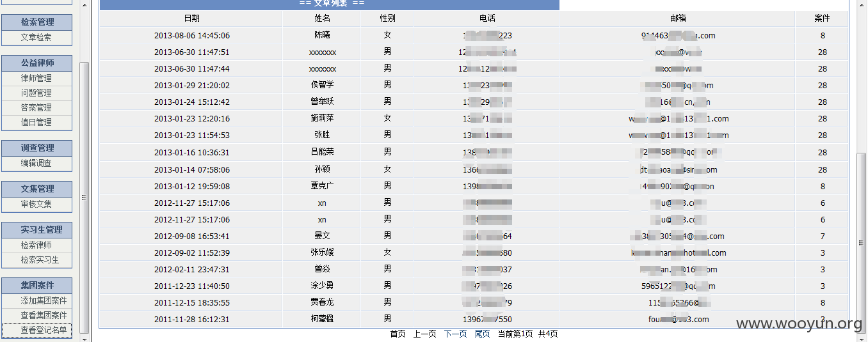The height and width of the screenshot is (342, 868).
Task: Go to 首页 in pagination
Action: pos(398,334)
